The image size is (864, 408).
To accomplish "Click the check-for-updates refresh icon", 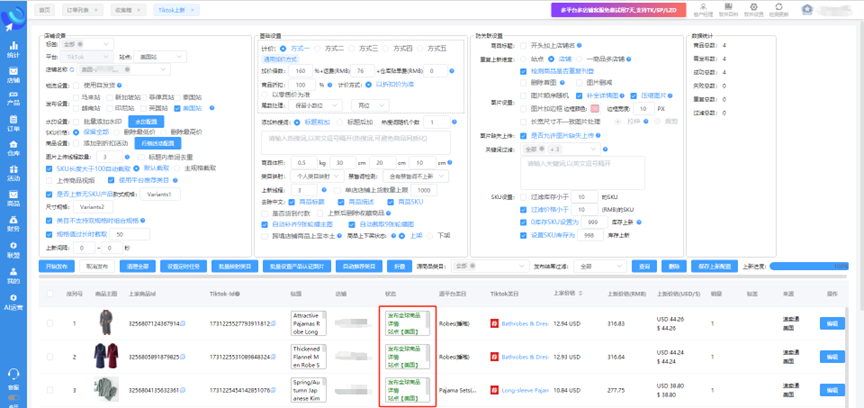I will pos(779,7).
